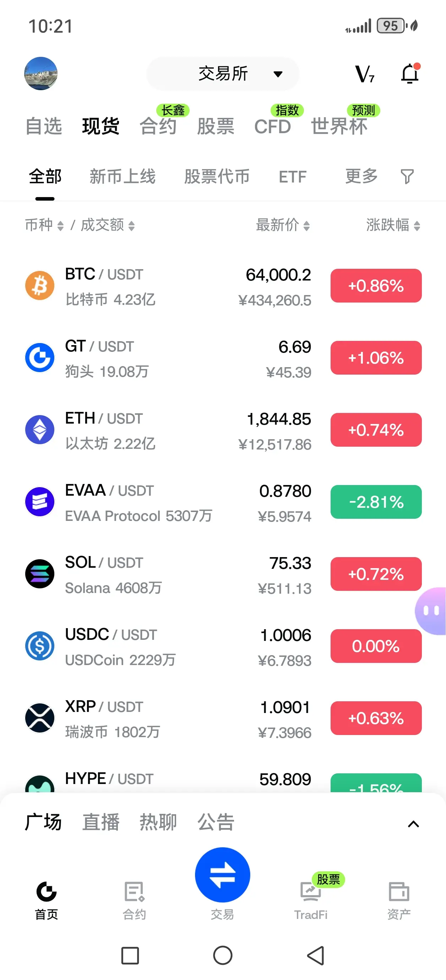Screen dimensions: 446x980
Task: Sort list by 涨跌幅
Action: [393, 225]
